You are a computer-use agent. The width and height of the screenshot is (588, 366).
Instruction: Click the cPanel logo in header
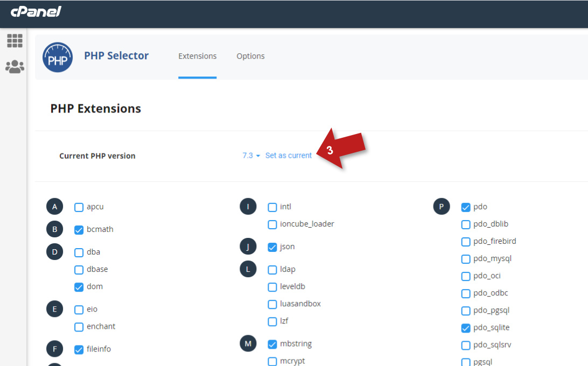tap(36, 11)
